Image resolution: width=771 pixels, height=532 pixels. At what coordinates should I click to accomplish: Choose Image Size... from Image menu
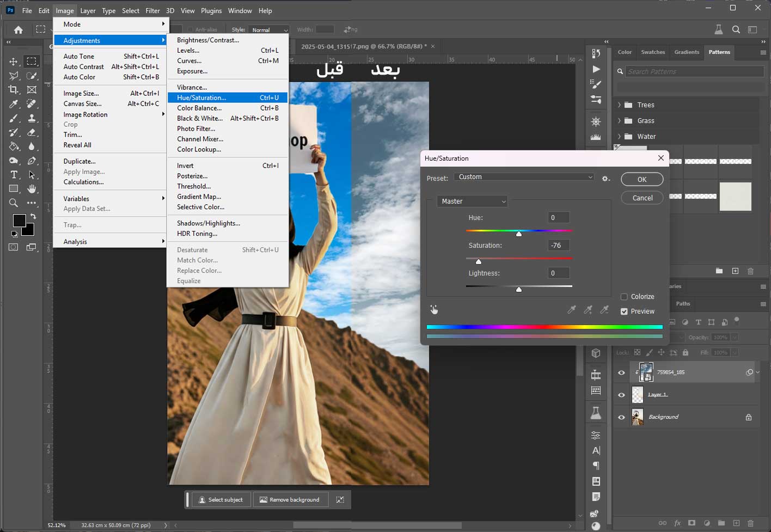click(110, 93)
